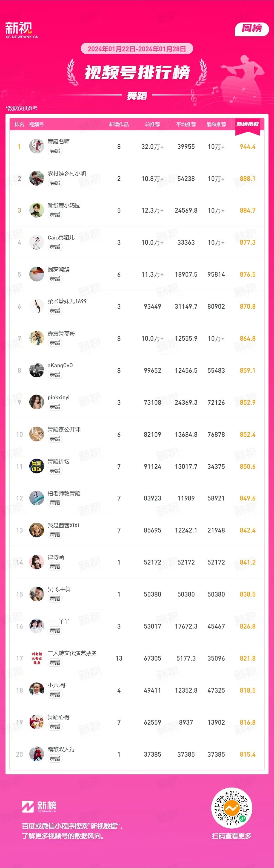Click the 新榜指数 column header

coord(247,124)
